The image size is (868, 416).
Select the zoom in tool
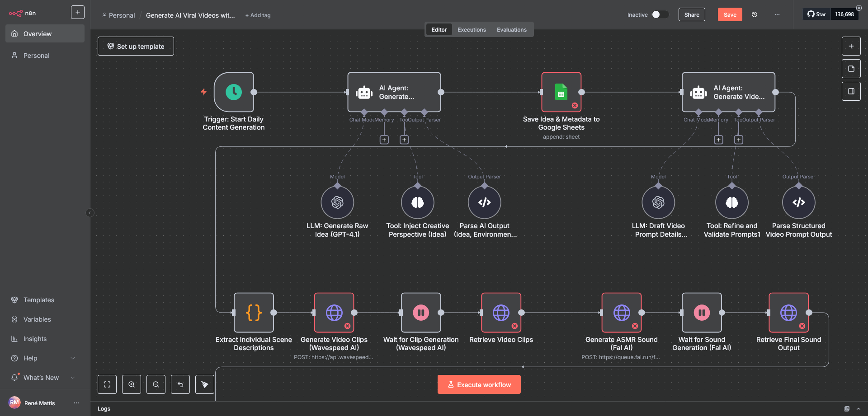coord(132,384)
